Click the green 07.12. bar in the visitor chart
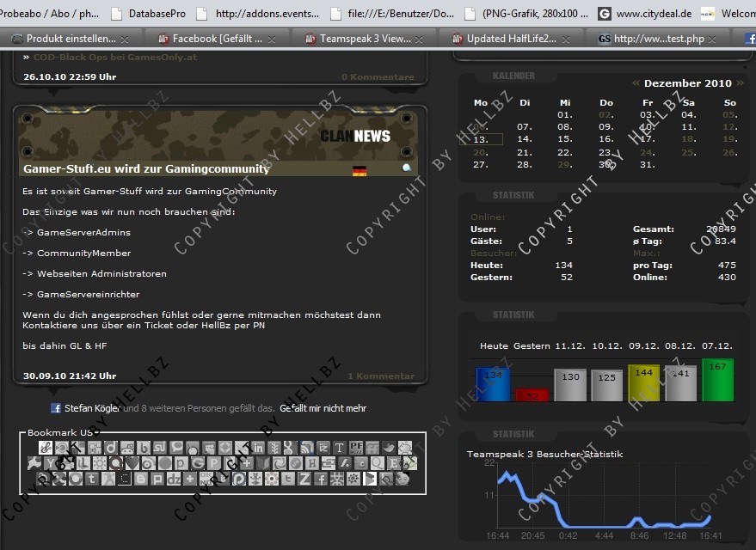The image size is (756, 550). [717, 380]
